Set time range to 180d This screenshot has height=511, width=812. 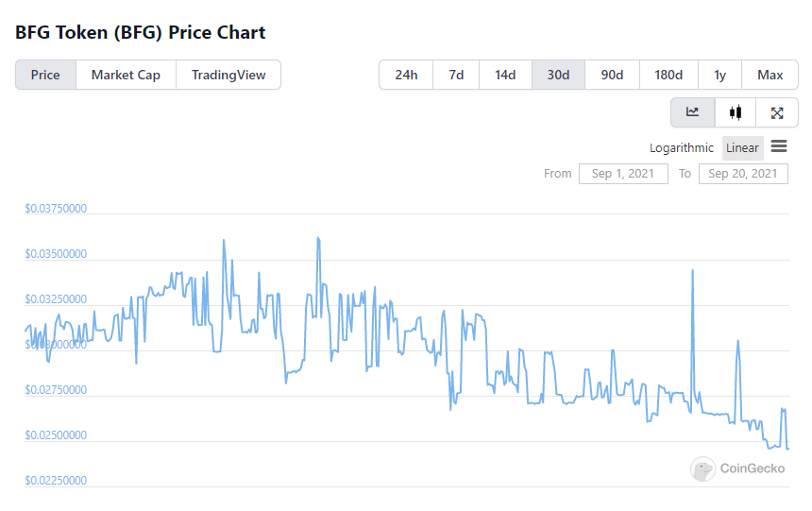[x=668, y=75]
